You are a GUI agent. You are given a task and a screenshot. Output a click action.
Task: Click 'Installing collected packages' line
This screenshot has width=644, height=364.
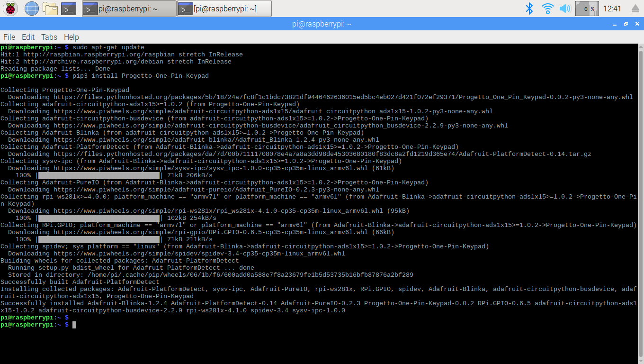[319, 293]
